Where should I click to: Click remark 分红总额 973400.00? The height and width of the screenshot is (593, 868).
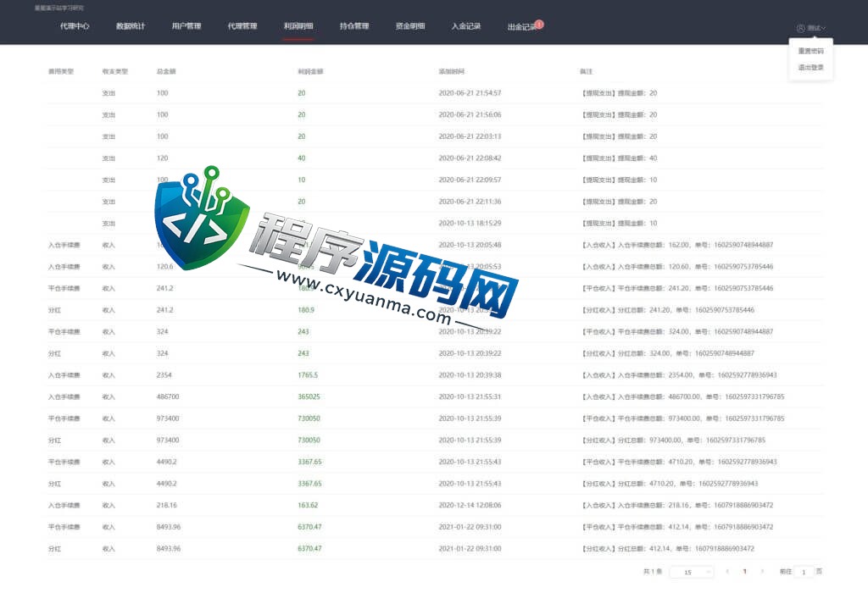[x=672, y=441]
